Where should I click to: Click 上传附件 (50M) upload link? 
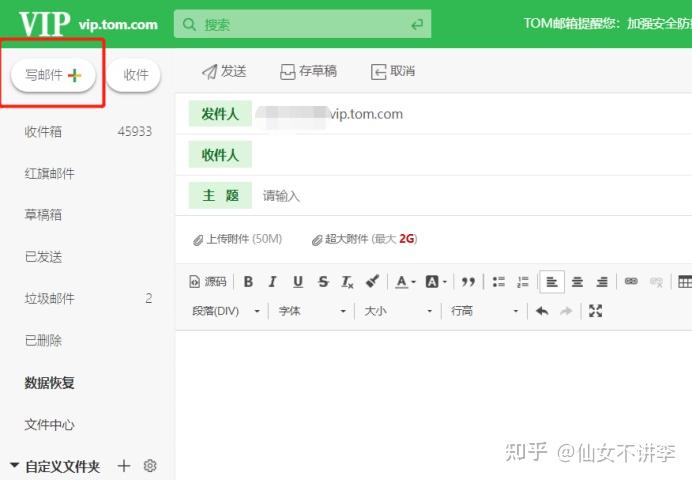click(237, 239)
